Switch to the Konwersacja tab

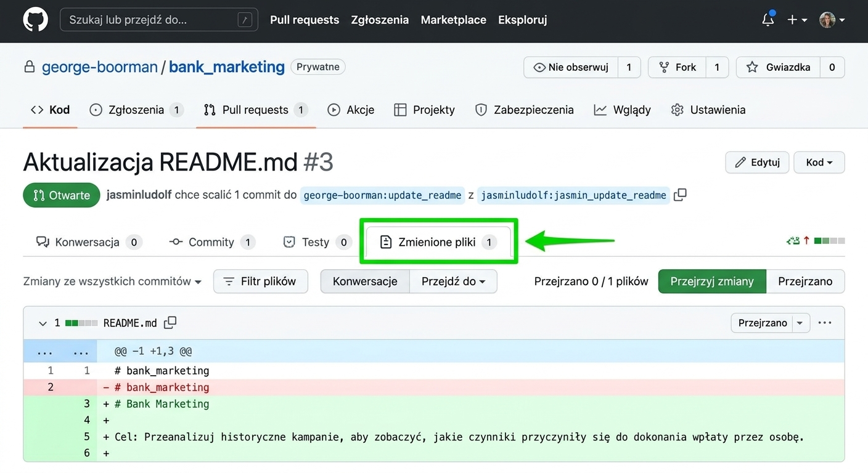pyautogui.click(x=89, y=242)
